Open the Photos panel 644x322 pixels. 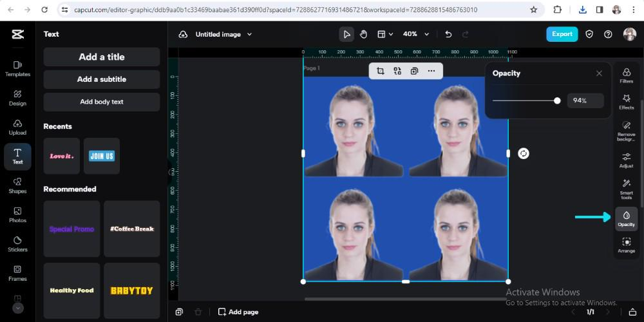(17, 215)
